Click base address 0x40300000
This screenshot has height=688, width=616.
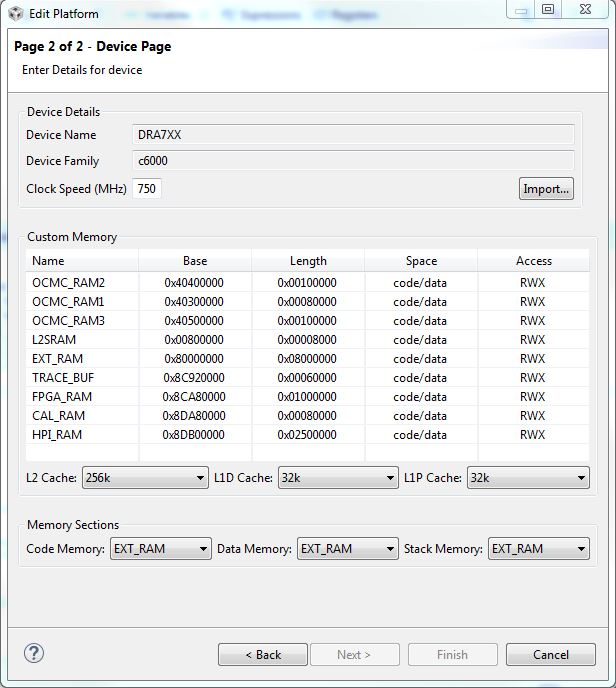point(194,302)
